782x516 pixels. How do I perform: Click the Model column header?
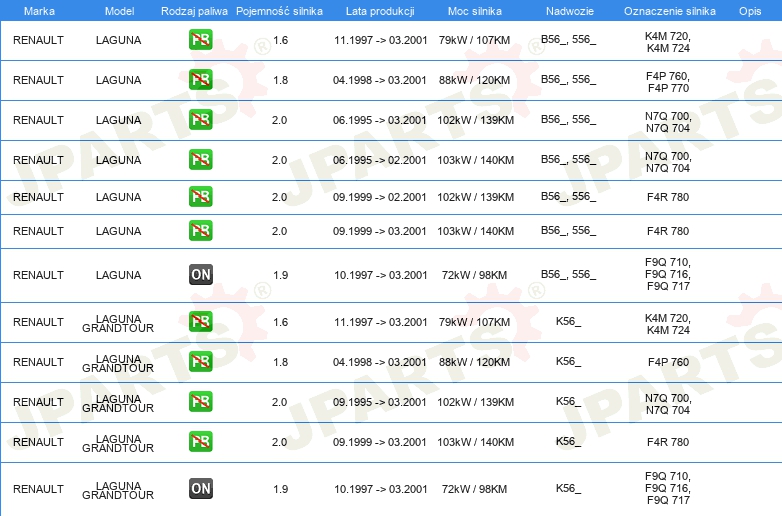119,11
